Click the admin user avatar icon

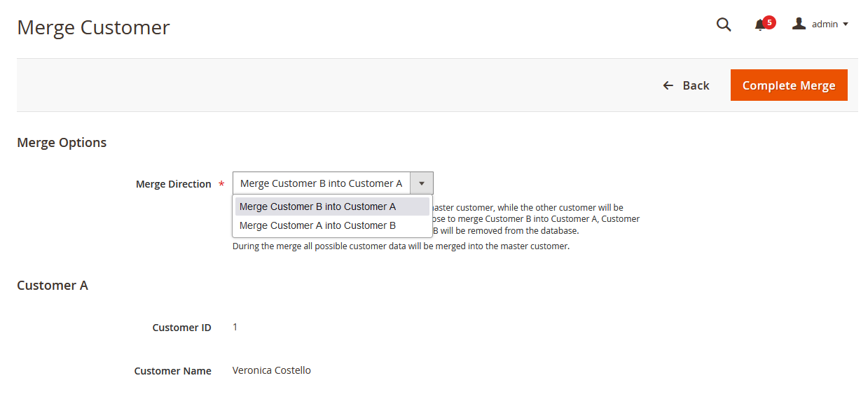(x=799, y=24)
